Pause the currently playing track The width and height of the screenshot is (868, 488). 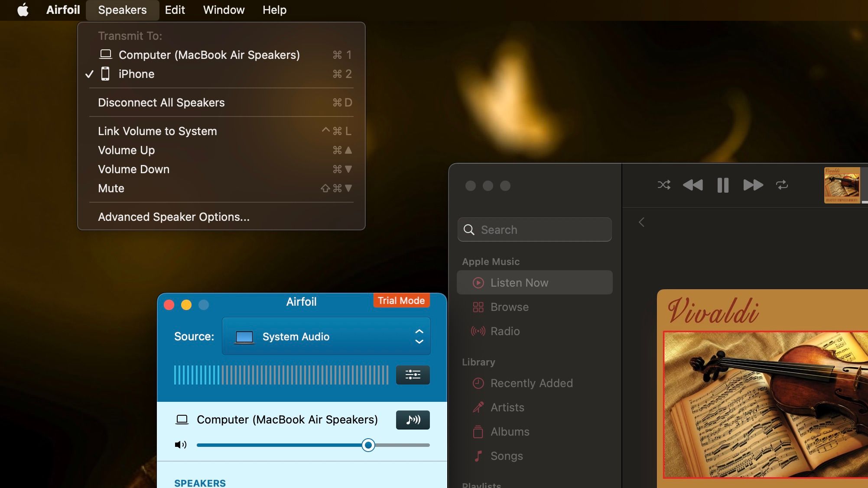[x=722, y=185]
